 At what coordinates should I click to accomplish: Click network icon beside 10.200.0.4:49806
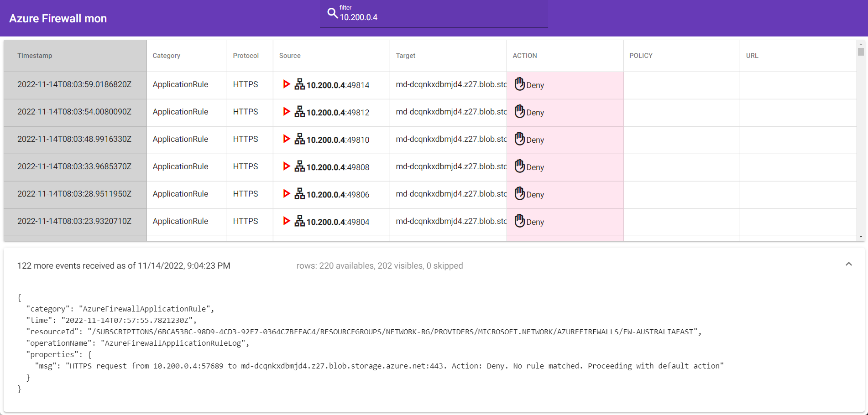pos(299,193)
